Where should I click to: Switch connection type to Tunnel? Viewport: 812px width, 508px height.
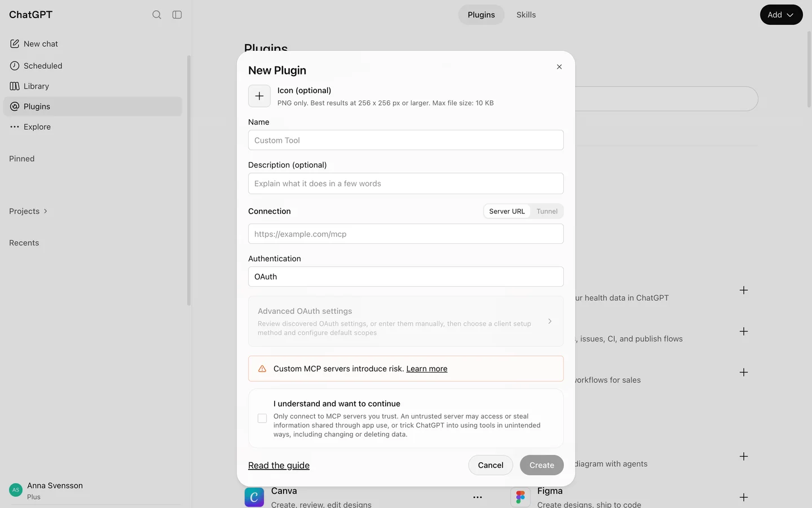[x=547, y=211]
